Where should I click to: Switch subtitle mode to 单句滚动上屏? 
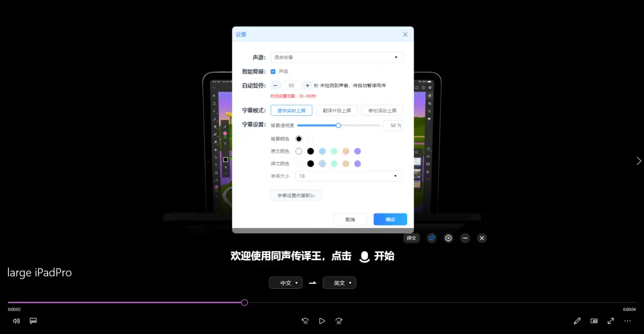coord(382,110)
